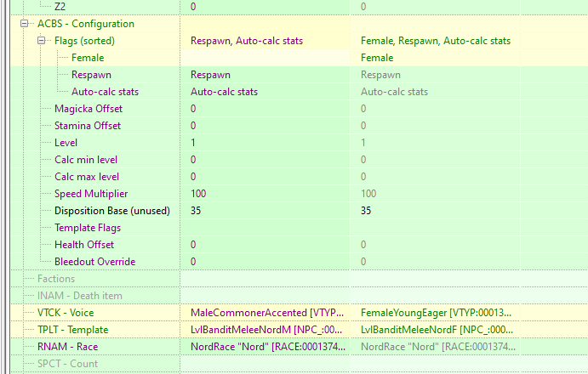Click the FemaleYoungEager voice value

[x=436, y=313]
